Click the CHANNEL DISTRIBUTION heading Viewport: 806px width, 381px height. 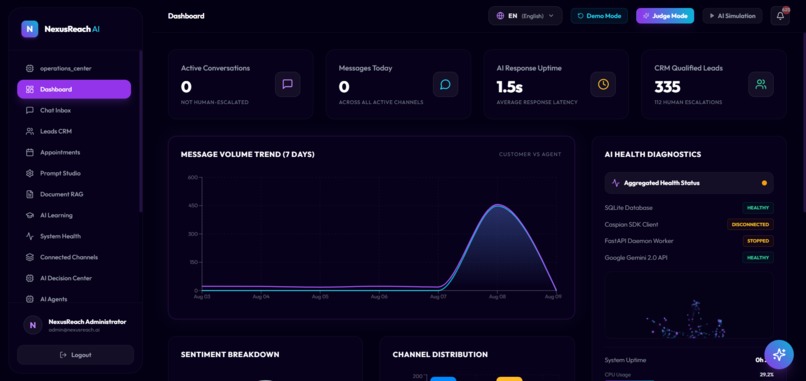440,354
